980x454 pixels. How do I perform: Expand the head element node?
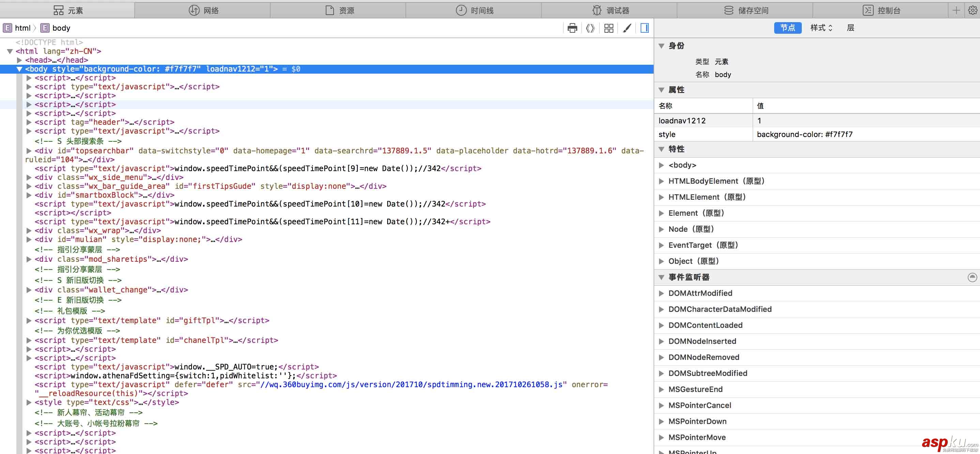(x=19, y=60)
